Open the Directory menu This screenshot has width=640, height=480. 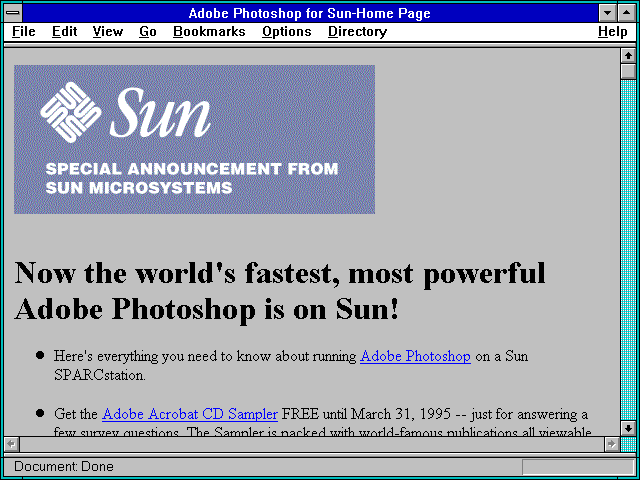(x=358, y=32)
